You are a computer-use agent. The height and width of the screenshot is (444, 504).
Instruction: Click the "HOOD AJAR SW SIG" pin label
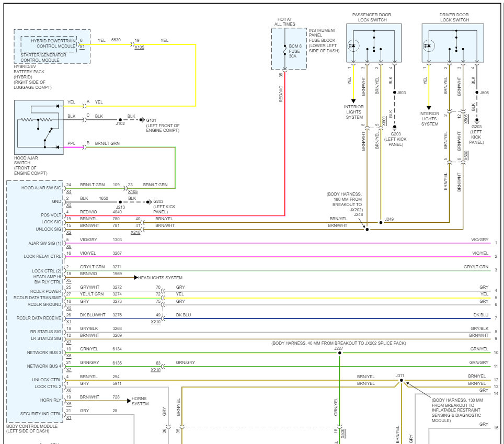41,188
